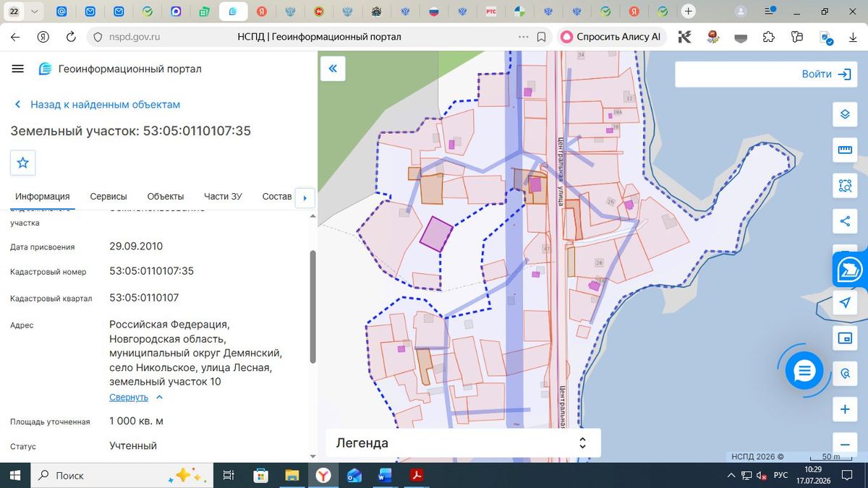
Task: Click cadastral number value 53:05:0110107:35
Action: tap(151, 271)
